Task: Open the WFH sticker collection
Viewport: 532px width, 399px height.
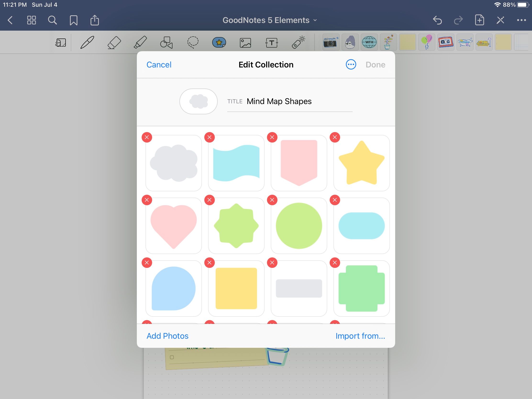Action: [x=369, y=42]
